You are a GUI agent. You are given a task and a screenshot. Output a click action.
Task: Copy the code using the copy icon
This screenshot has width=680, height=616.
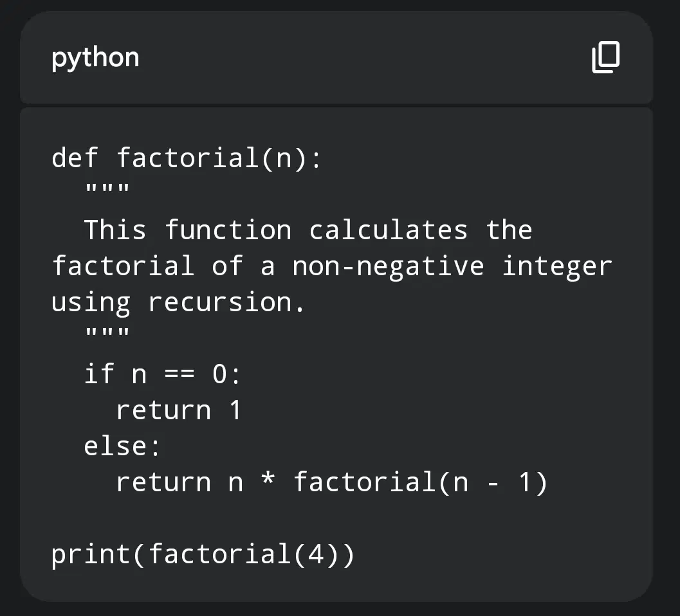(606, 58)
